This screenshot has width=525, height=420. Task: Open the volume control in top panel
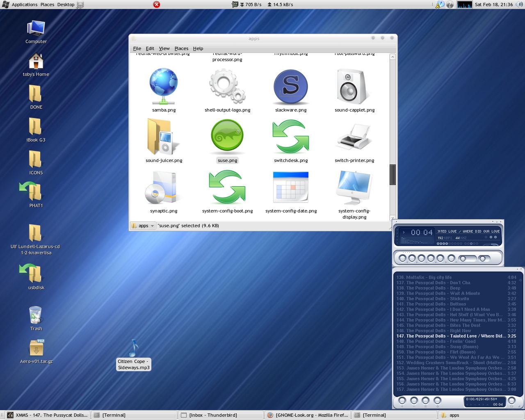click(519, 5)
